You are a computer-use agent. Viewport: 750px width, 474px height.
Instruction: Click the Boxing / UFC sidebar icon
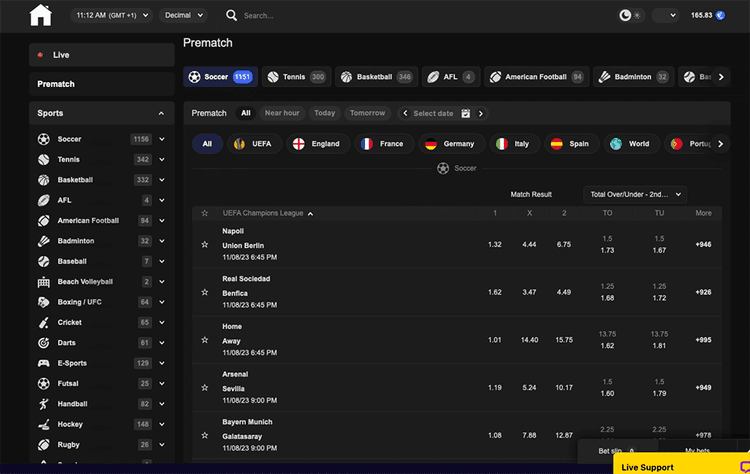click(44, 302)
